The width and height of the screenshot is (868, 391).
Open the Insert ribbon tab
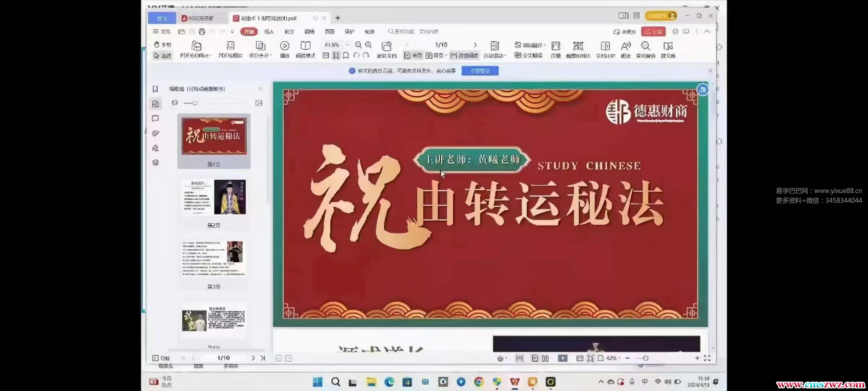pos(269,32)
